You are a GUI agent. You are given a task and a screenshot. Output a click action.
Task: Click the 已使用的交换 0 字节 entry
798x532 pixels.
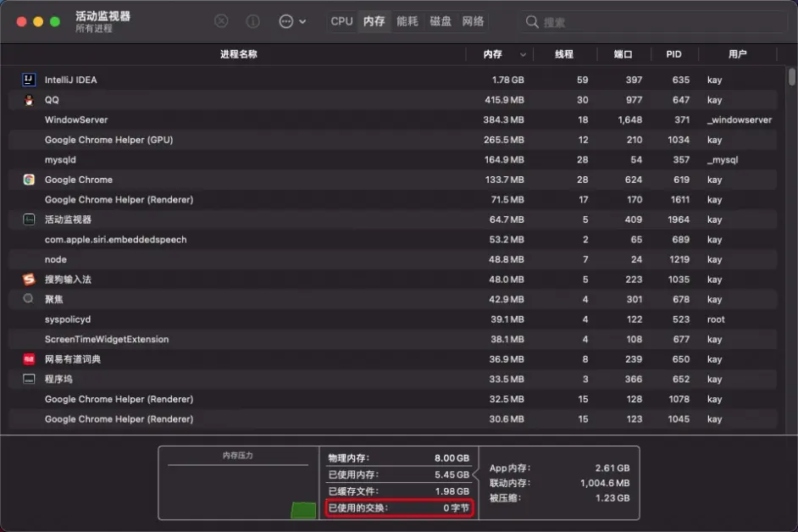click(x=399, y=508)
